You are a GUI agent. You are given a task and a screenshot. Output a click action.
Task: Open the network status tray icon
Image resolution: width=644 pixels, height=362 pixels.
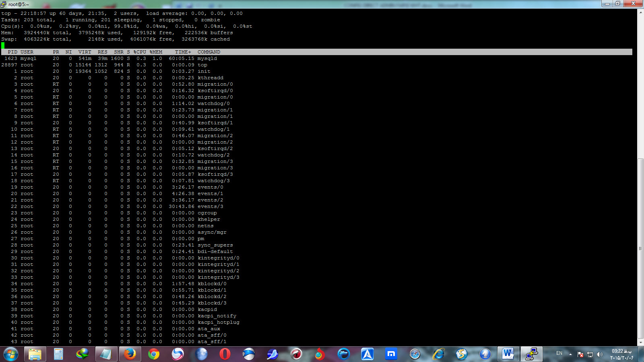coord(590,354)
